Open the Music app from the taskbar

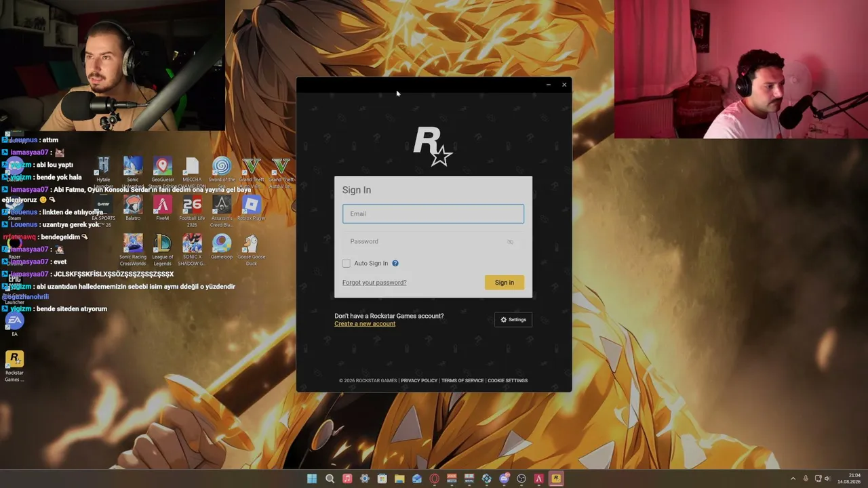[347, 479]
